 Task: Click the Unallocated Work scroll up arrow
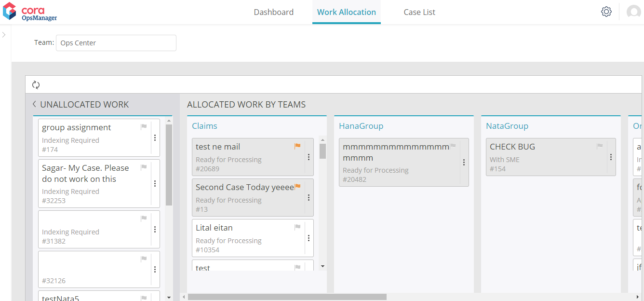(x=169, y=121)
